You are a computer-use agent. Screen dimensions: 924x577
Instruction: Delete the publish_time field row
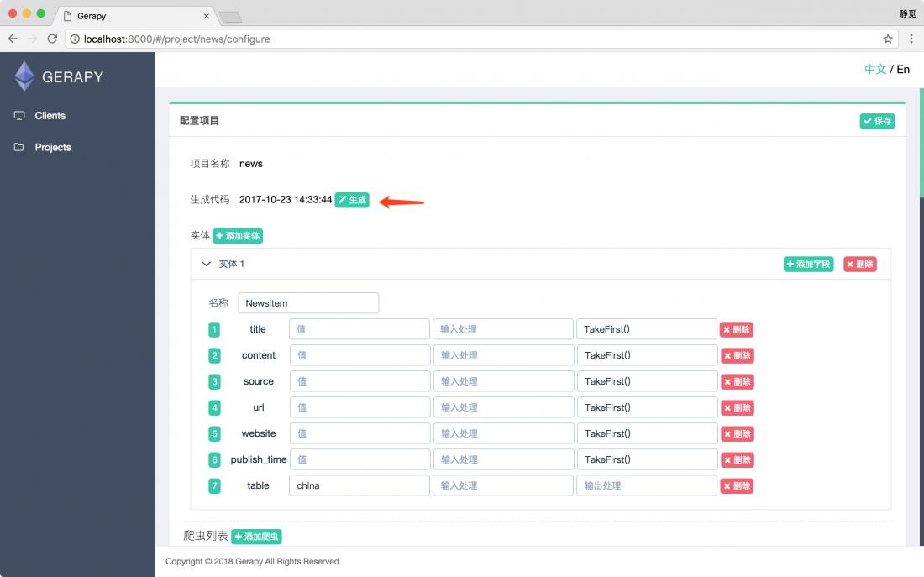click(738, 459)
